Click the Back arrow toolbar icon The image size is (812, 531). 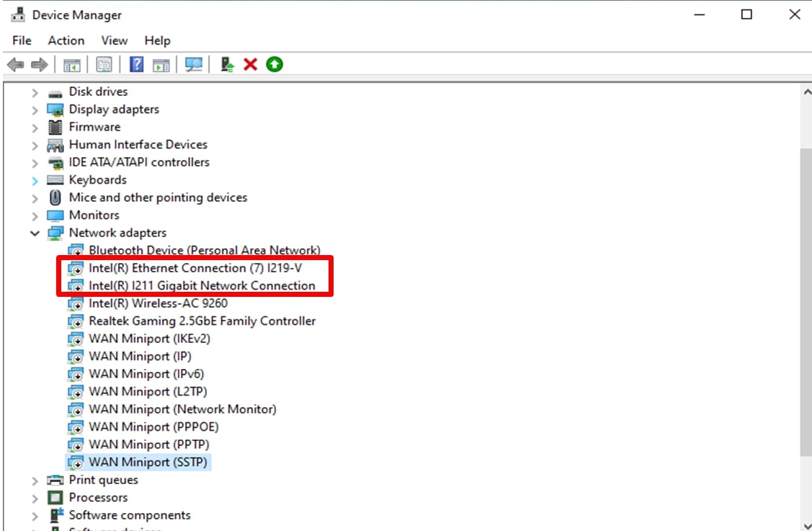pyautogui.click(x=15, y=65)
